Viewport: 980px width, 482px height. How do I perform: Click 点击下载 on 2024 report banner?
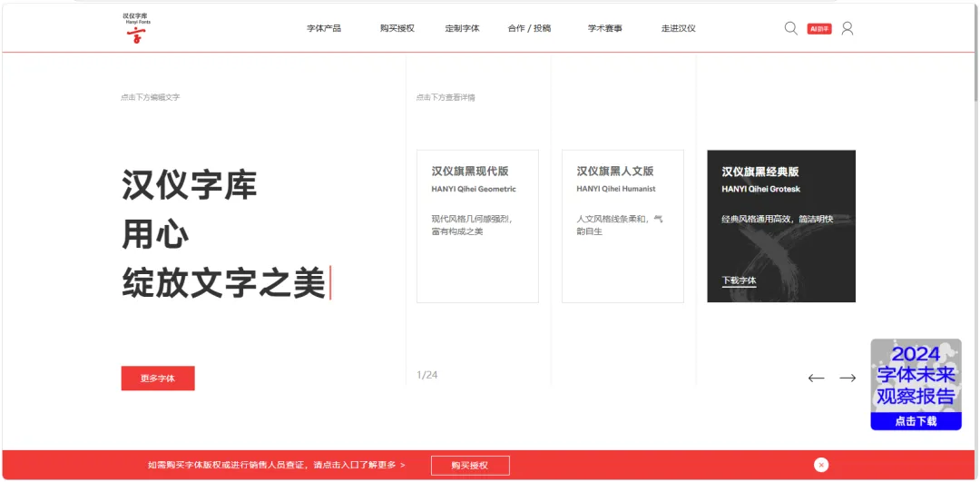pyautogui.click(x=916, y=421)
